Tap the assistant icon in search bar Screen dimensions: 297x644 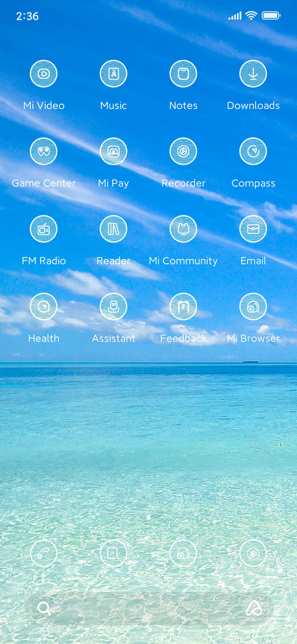point(254,609)
